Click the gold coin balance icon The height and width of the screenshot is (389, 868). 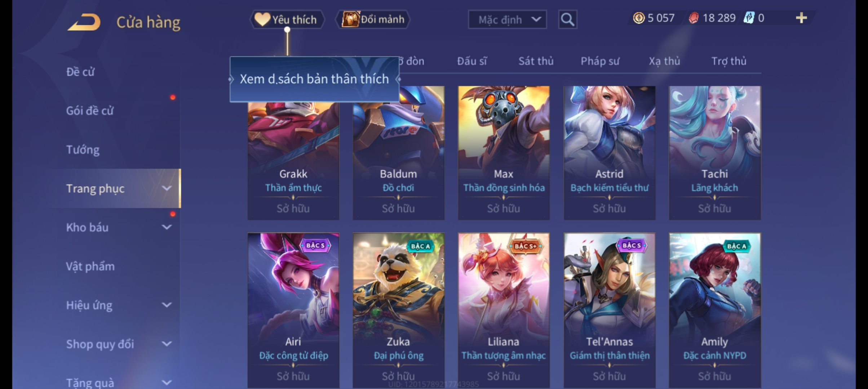pyautogui.click(x=638, y=18)
